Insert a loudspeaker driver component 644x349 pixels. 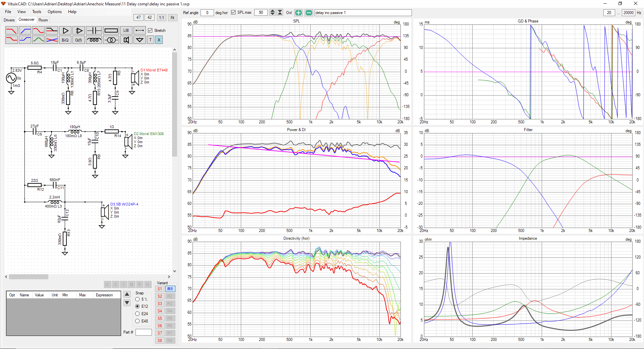point(126,40)
